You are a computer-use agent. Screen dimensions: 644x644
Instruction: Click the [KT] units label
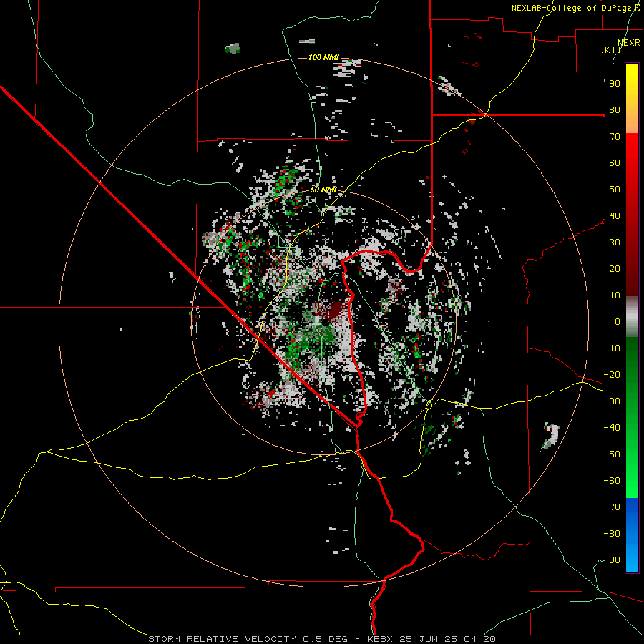pos(611,49)
